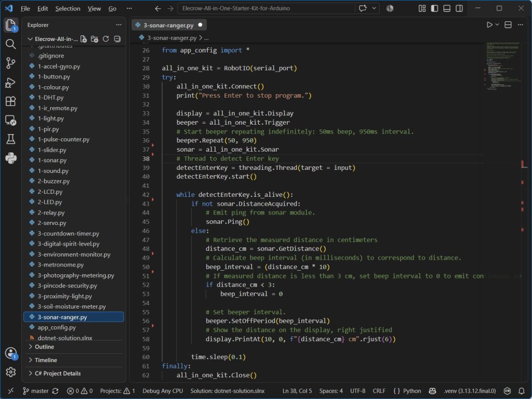
Task: Open more menus via ellipsis in menu bar
Action: click(129, 8)
